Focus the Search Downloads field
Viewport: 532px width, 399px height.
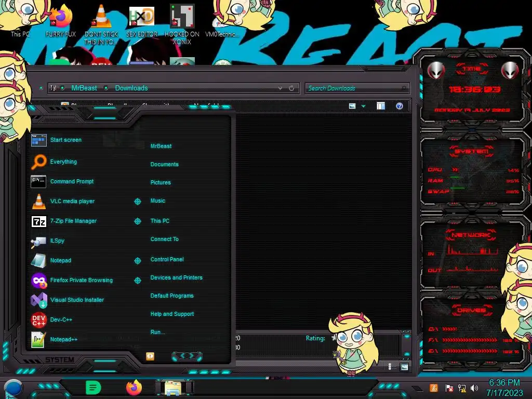pos(357,88)
